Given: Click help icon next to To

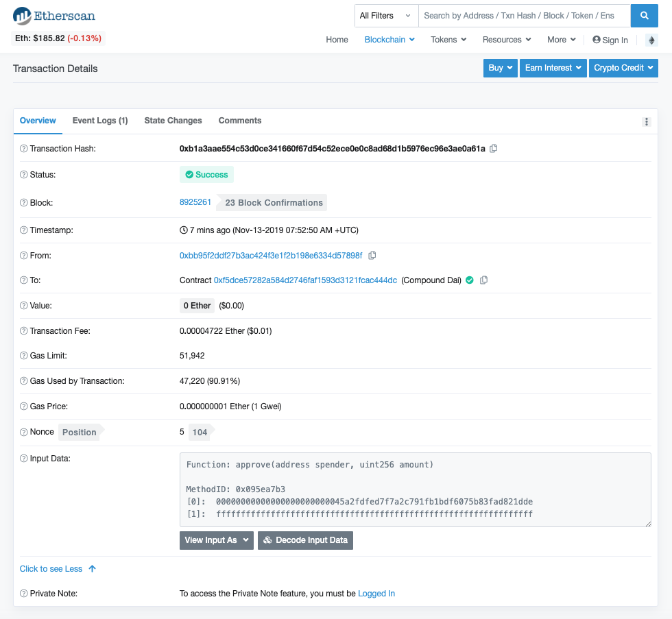Looking at the screenshot, I should (x=24, y=280).
